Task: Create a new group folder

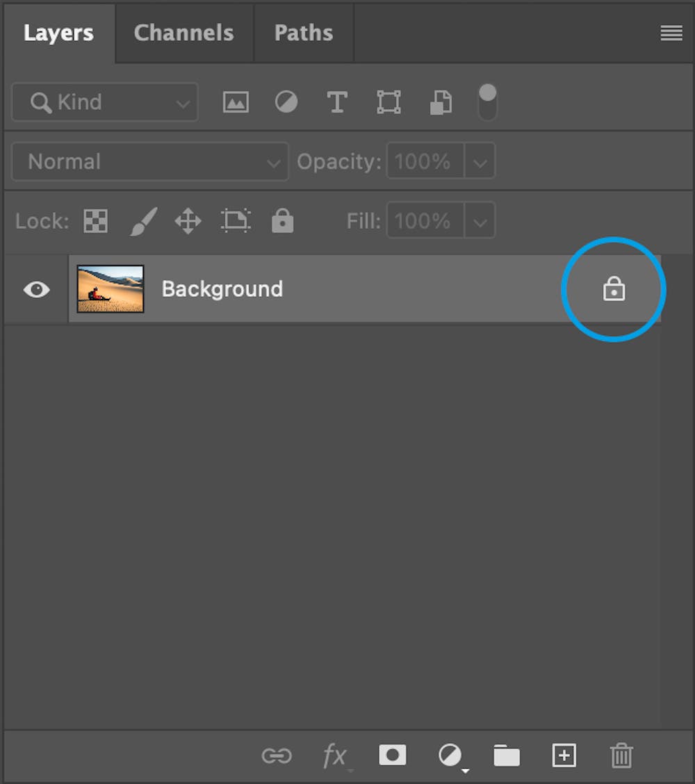Action: point(507,756)
